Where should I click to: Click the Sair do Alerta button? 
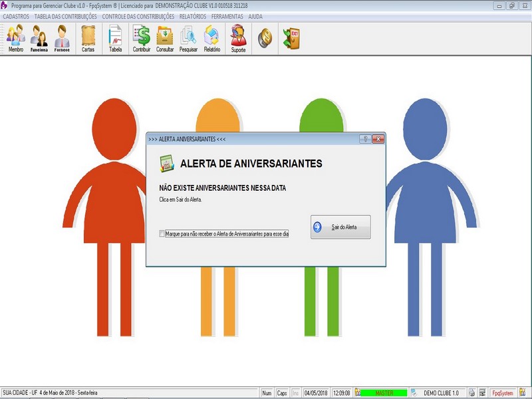pyautogui.click(x=340, y=227)
